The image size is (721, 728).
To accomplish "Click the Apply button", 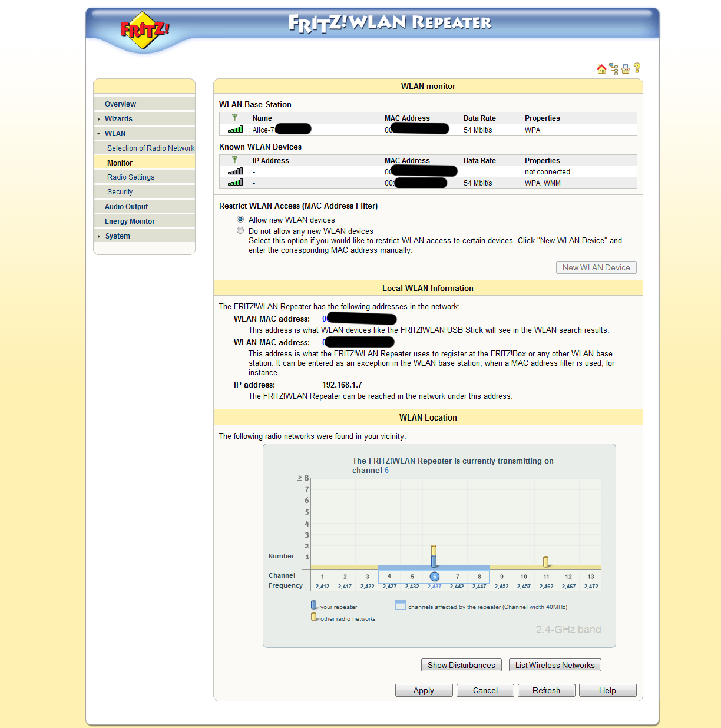I will [x=424, y=690].
